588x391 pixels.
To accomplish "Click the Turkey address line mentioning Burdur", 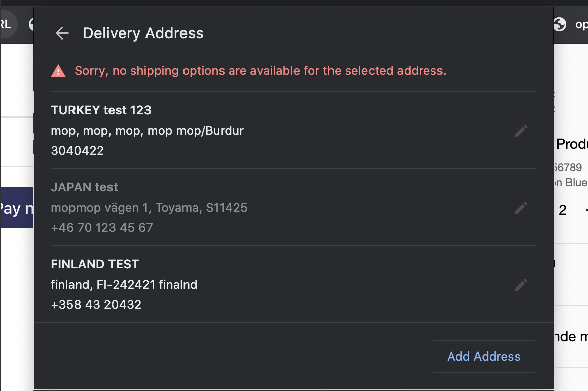I will [x=147, y=131].
